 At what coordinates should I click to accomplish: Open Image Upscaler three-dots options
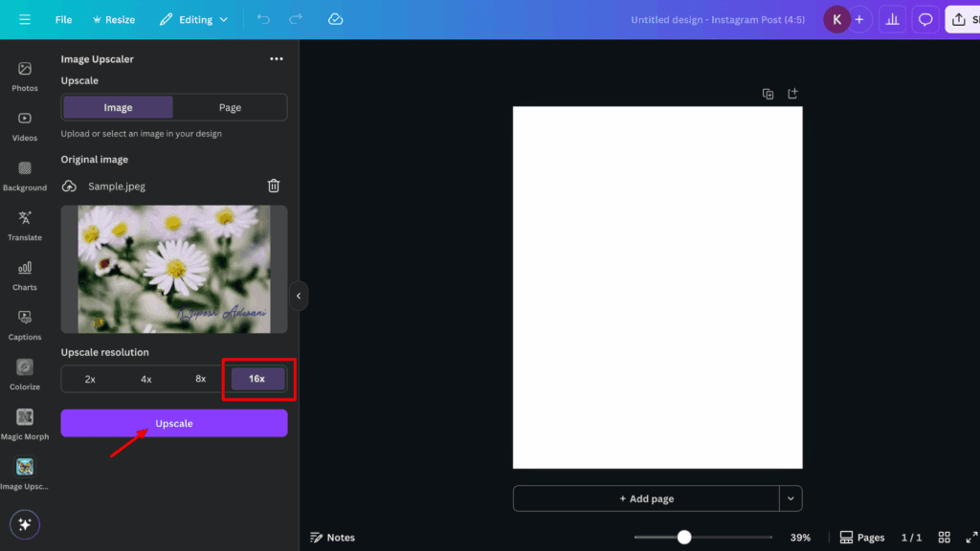click(277, 59)
